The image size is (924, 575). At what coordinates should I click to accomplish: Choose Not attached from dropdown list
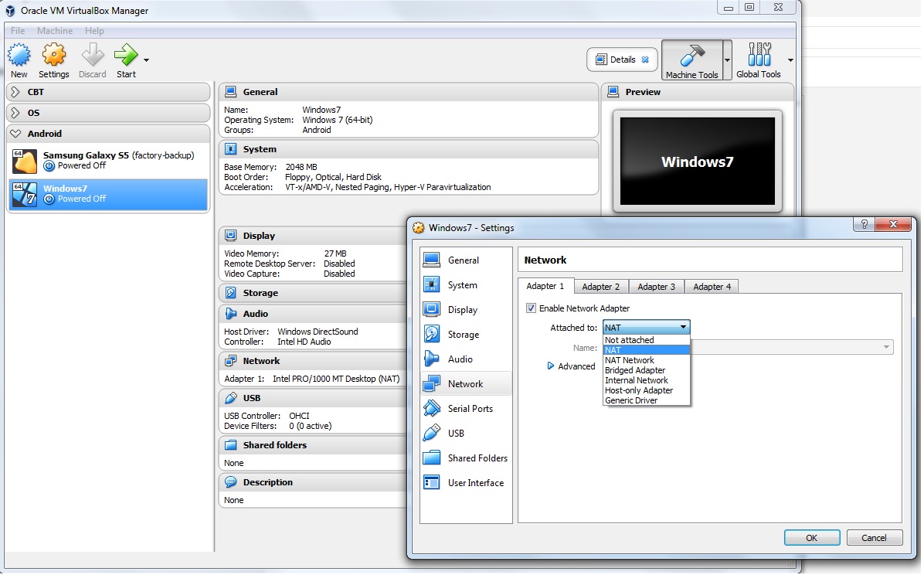coord(647,340)
